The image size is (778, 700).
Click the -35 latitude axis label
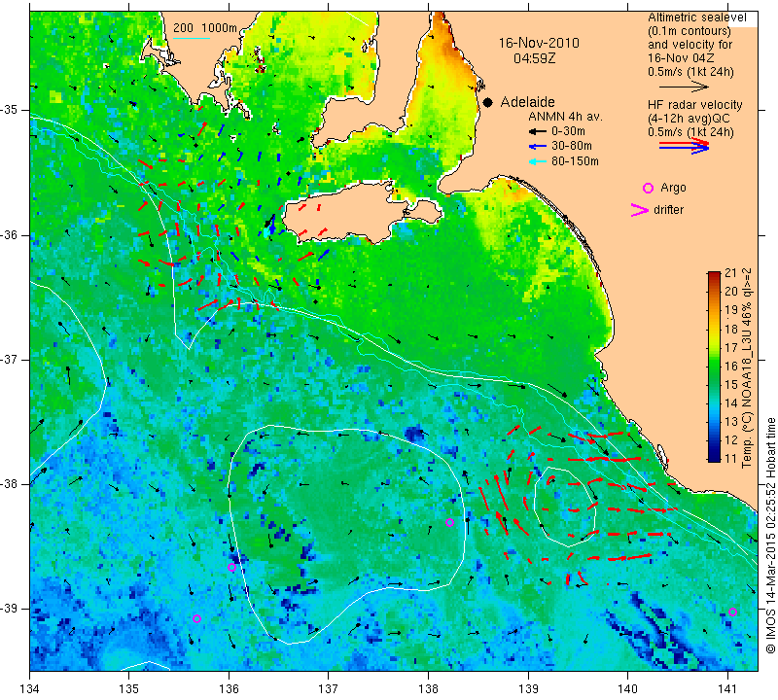(x=10, y=110)
